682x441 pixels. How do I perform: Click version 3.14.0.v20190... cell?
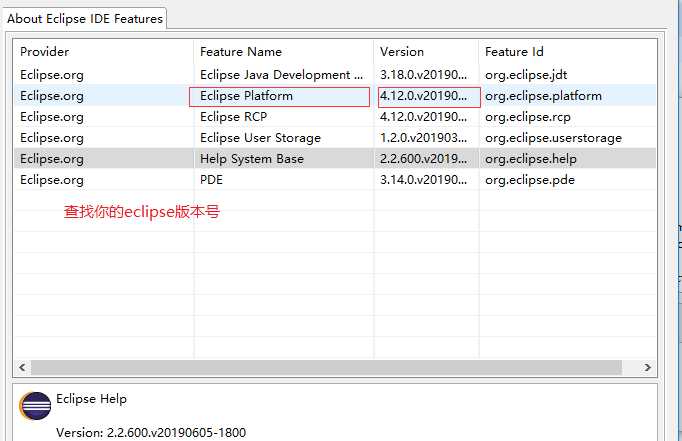coord(423,180)
